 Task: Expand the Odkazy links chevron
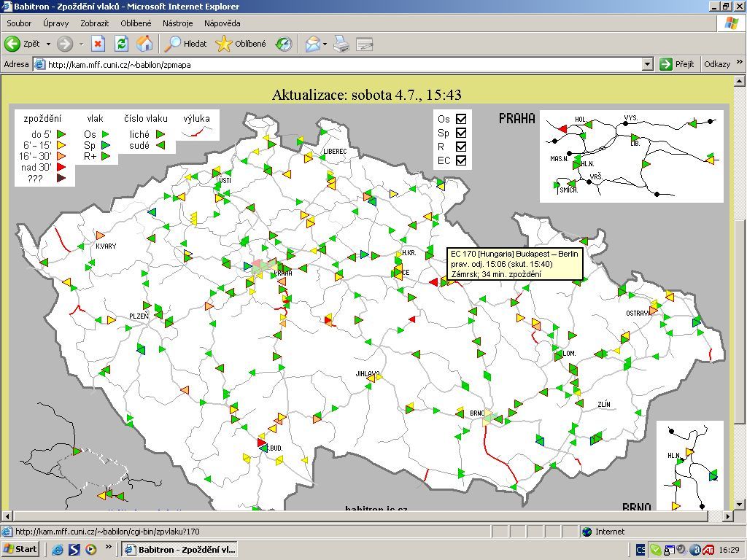pos(740,62)
